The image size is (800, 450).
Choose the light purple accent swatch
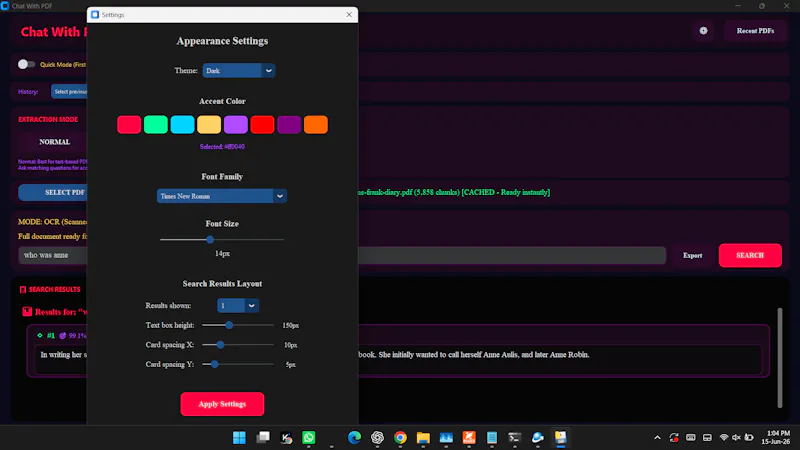[236, 124]
